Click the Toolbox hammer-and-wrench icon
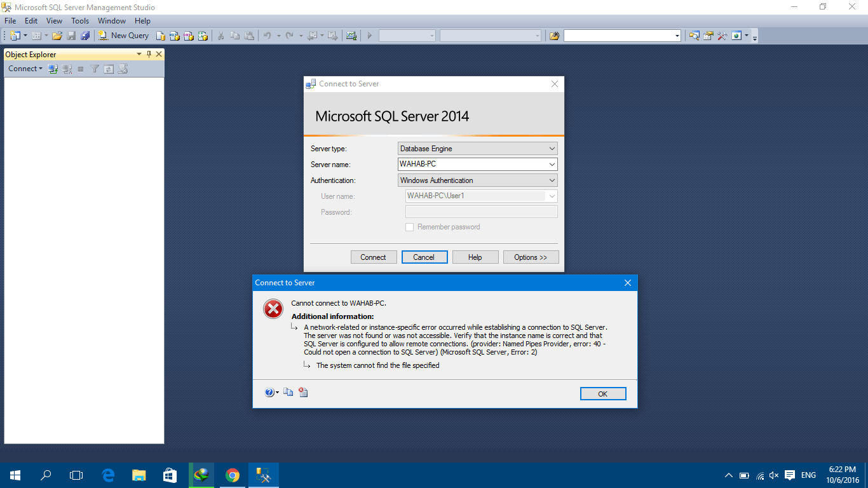 722,36
